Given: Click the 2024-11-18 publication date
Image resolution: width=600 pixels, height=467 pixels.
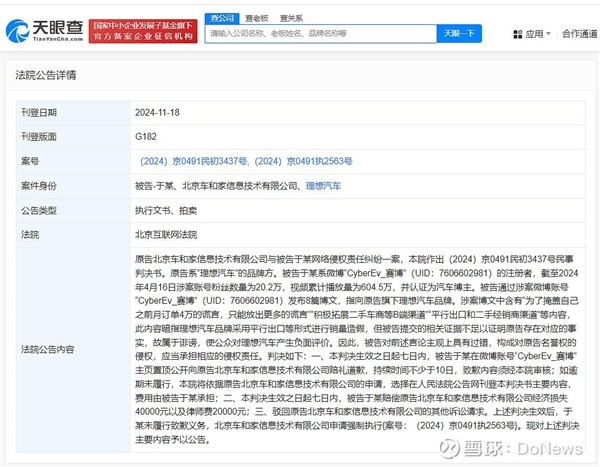Looking at the screenshot, I should 158,111.
